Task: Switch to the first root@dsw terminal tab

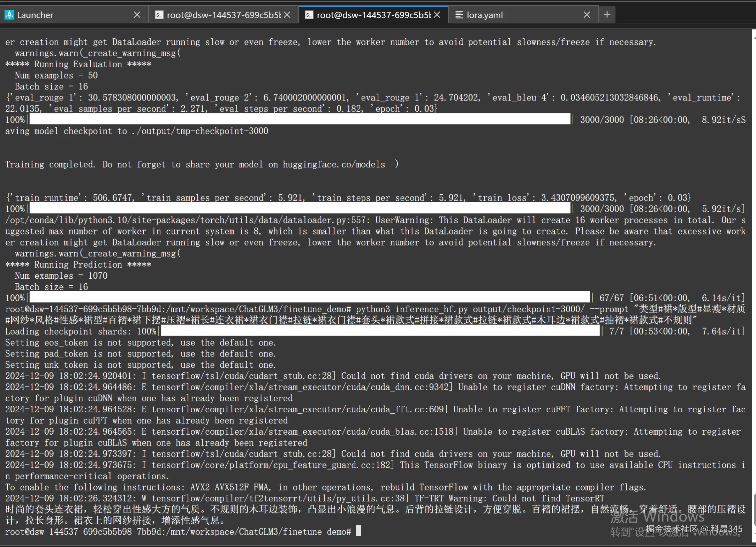Action: 223,15
